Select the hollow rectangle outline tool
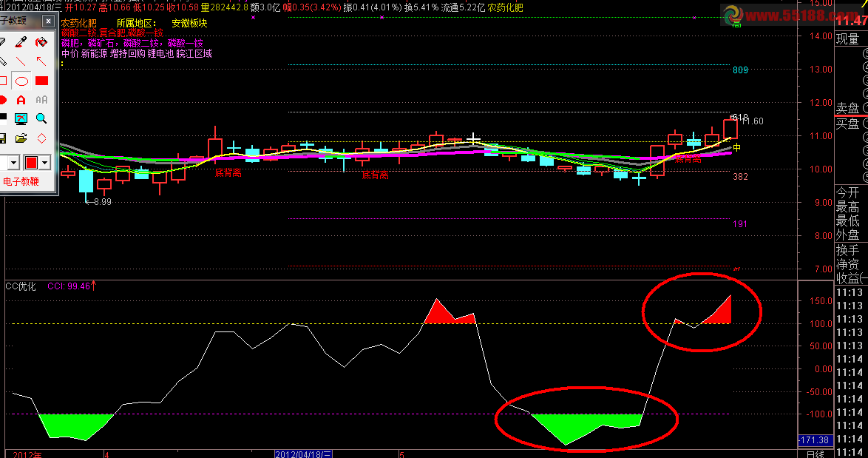This screenshot has width=868, height=458. tap(3, 81)
